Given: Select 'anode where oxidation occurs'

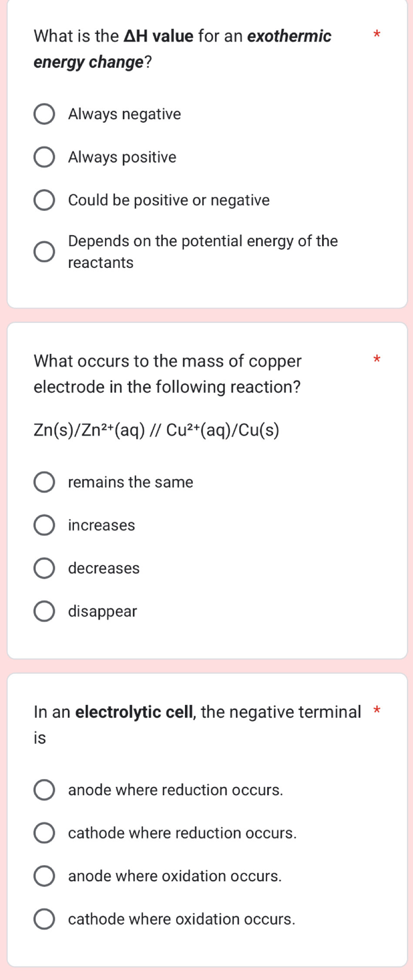Looking at the screenshot, I should [45, 876].
